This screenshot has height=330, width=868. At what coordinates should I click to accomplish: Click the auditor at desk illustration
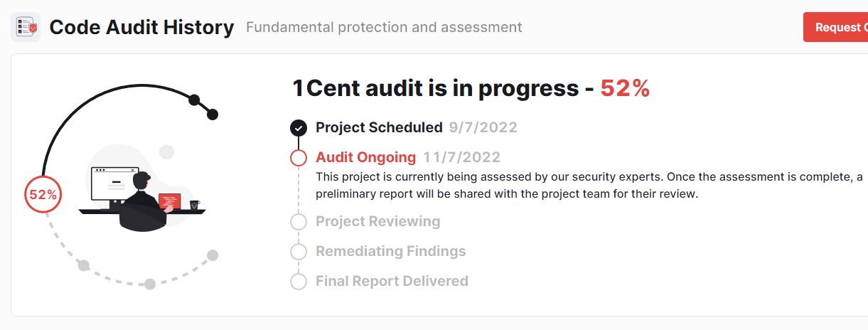click(142, 189)
